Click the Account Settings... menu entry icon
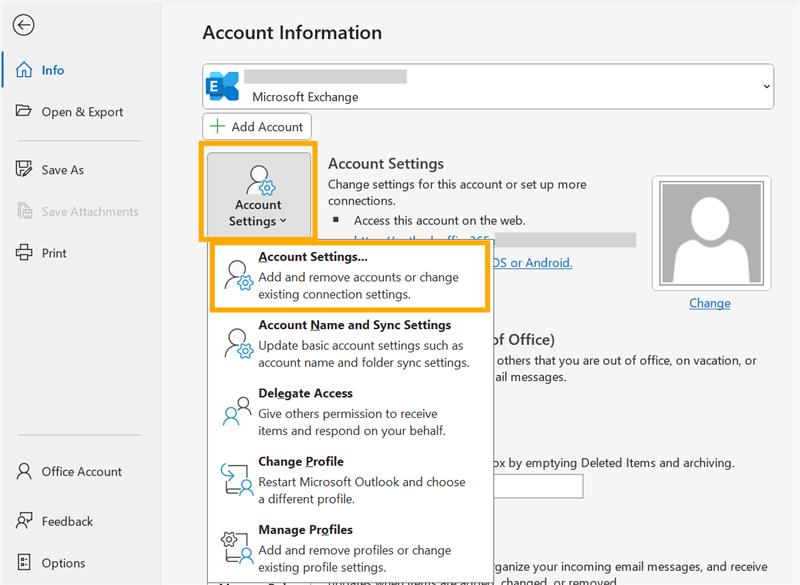 tap(238, 275)
